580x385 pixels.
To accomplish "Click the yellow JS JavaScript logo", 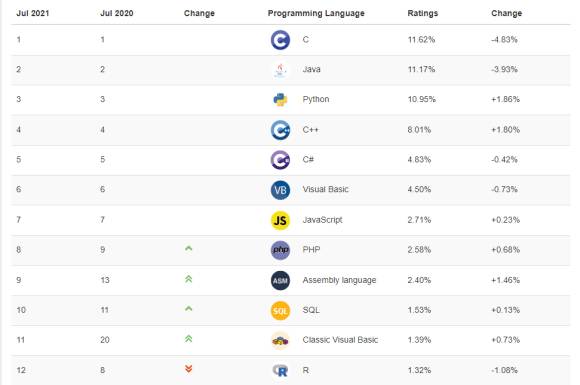I will [280, 220].
